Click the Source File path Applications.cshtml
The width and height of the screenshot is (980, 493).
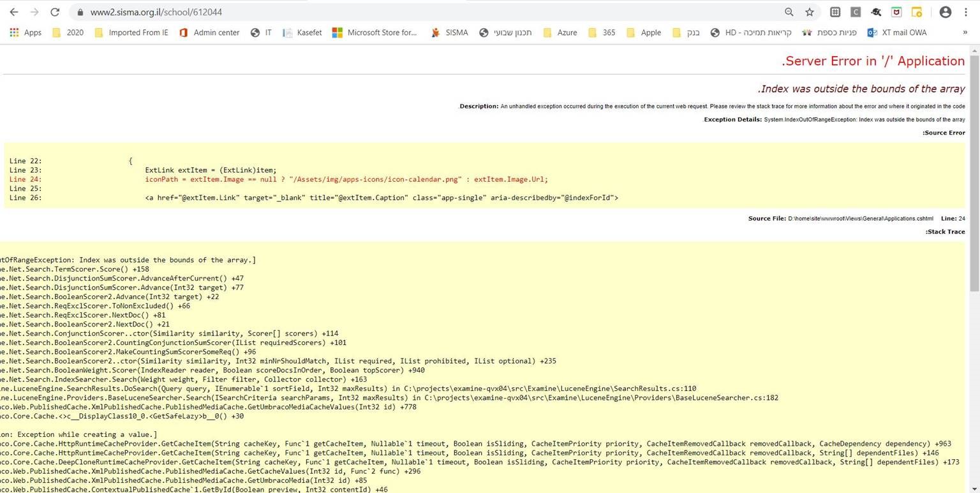point(860,219)
